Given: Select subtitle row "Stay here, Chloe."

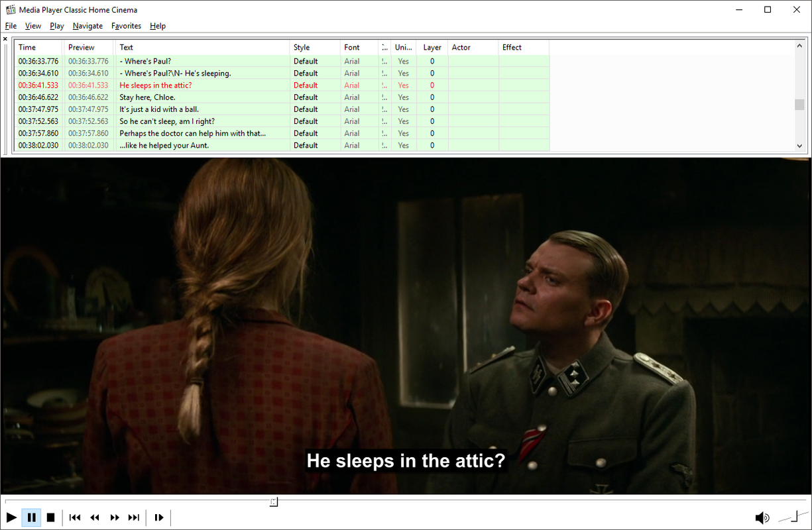Looking at the screenshot, I should point(282,97).
